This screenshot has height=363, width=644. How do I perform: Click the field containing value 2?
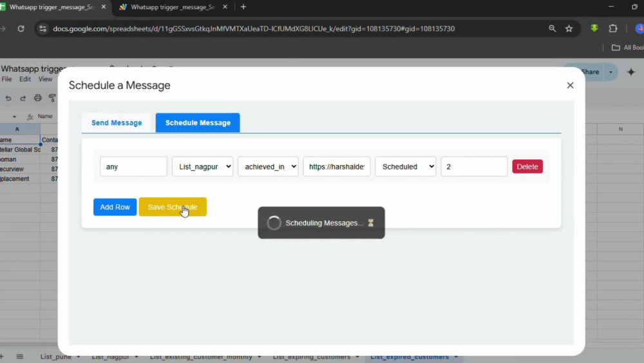coord(474,166)
